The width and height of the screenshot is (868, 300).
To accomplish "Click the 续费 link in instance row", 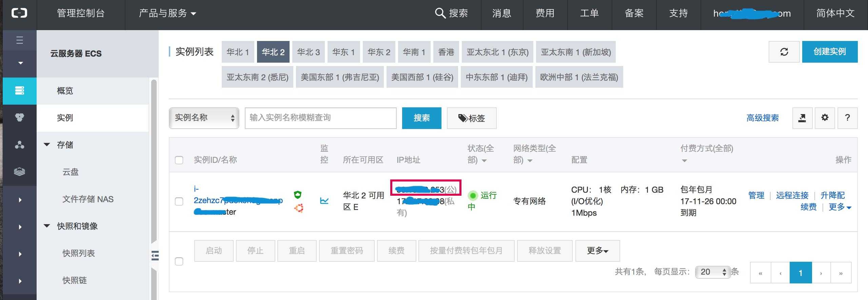I will pos(808,207).
